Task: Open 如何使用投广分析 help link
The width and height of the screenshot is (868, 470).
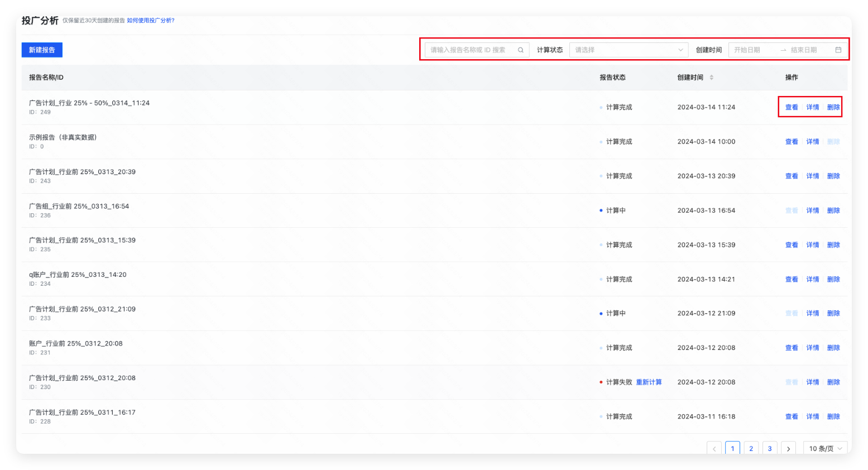Action: click(x=151, y=21)
